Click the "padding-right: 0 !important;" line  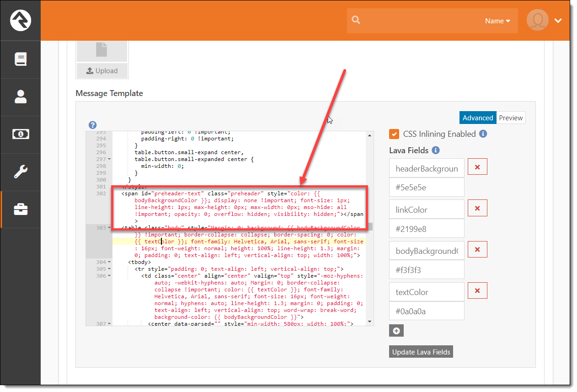pyautogui.click(x=187, y=139)
